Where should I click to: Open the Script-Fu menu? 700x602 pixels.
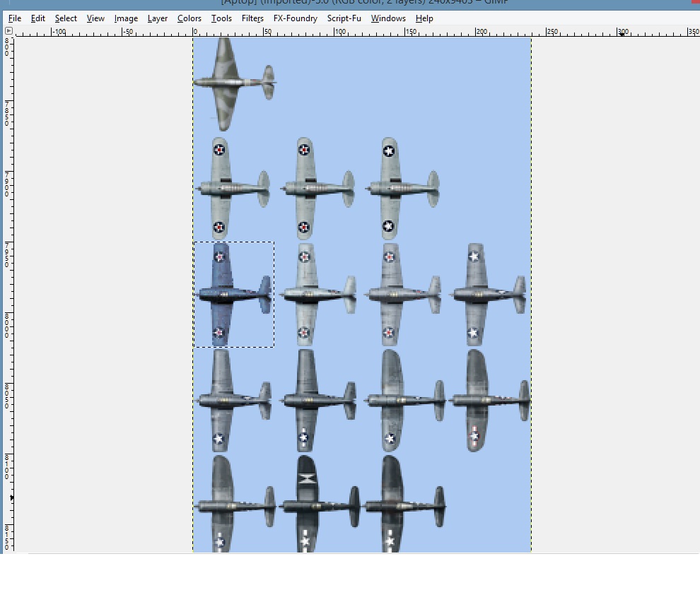coord(344,18)
